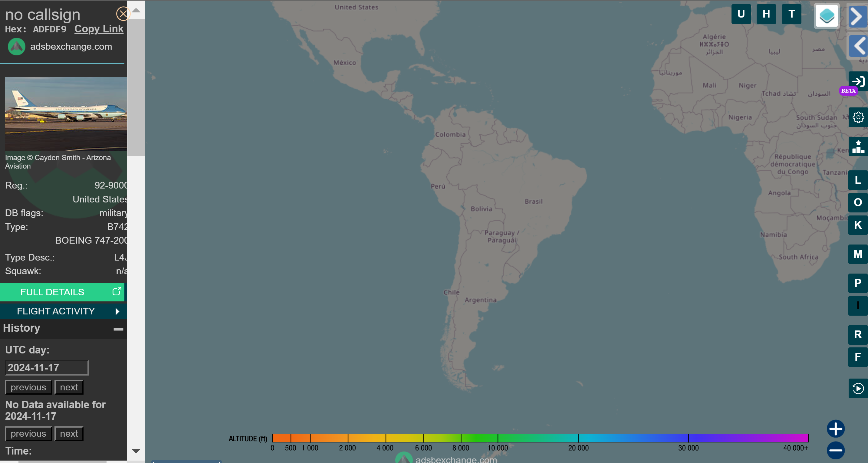Viewport: 868px width, 463px height.
Task: Click the Angola label on the map
Action: [779, 193]
